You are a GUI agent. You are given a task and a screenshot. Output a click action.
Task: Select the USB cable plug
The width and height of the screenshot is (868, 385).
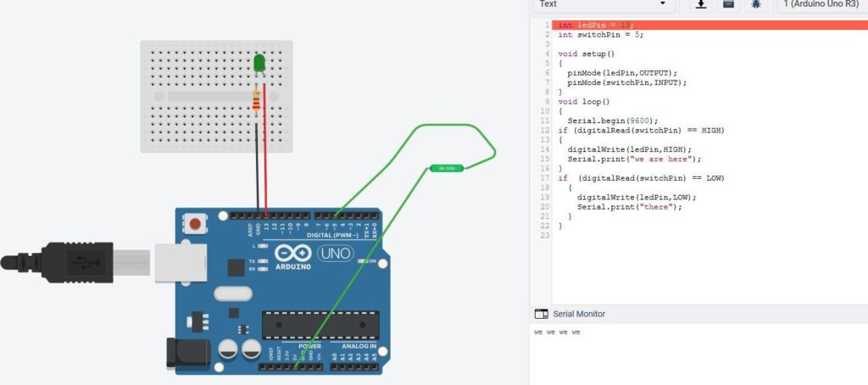75,262
